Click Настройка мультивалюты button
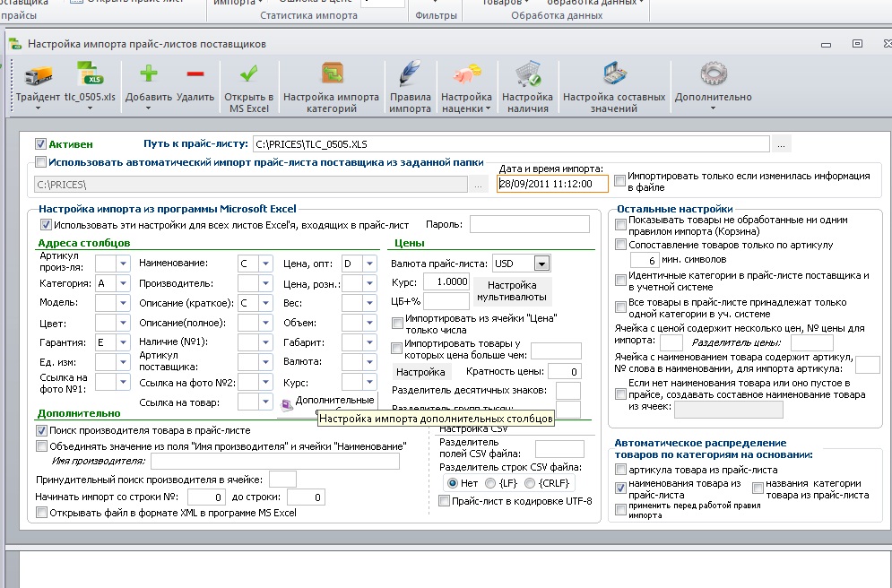892x588 pixels. coord(511,290)
